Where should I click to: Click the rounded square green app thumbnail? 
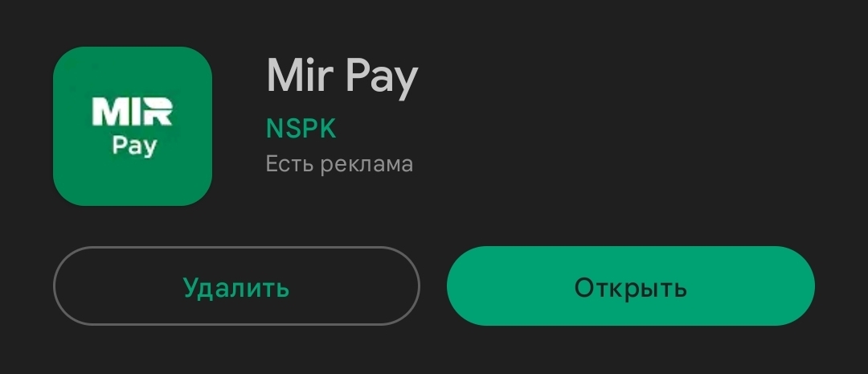[133, 125]
